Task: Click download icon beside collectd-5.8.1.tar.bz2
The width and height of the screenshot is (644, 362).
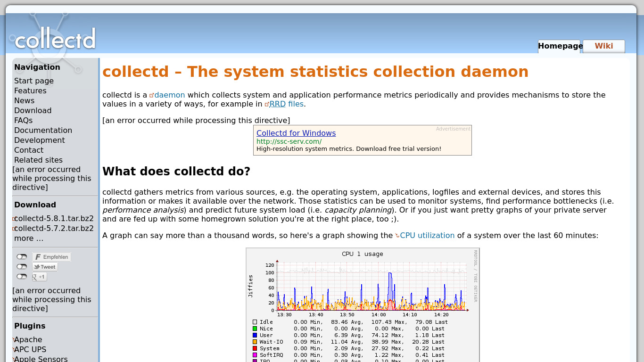Action: [14, 219]
